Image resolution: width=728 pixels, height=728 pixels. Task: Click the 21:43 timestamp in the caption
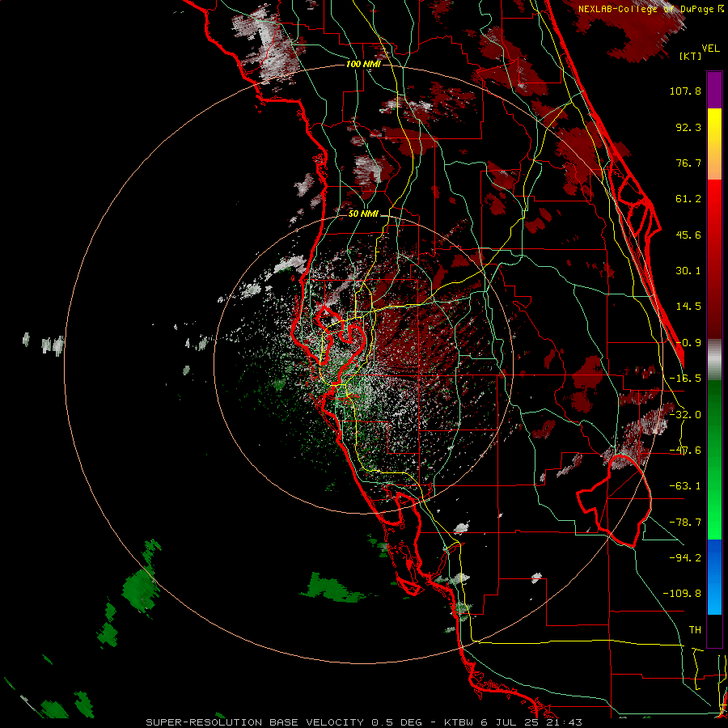565,722
